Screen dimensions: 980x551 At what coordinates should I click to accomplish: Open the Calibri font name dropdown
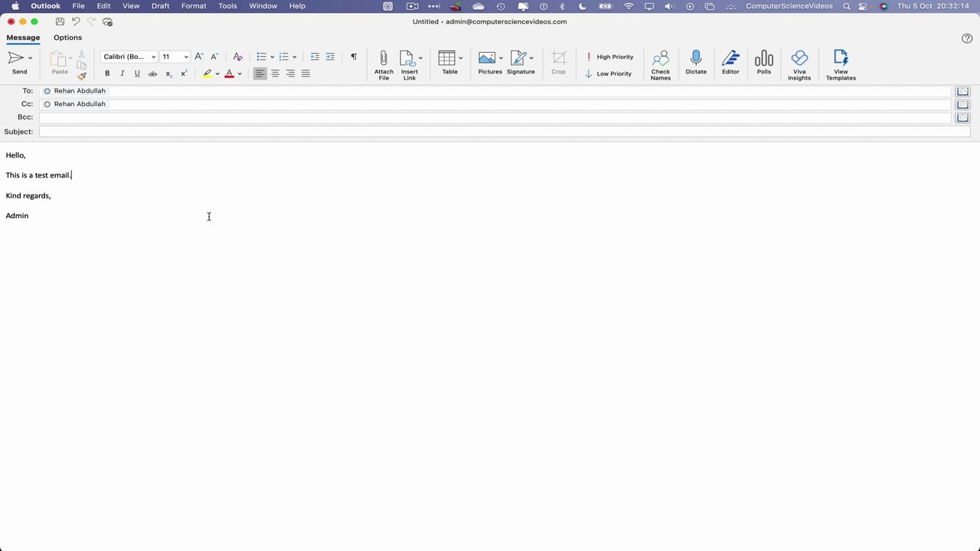(x=153, y=57)
